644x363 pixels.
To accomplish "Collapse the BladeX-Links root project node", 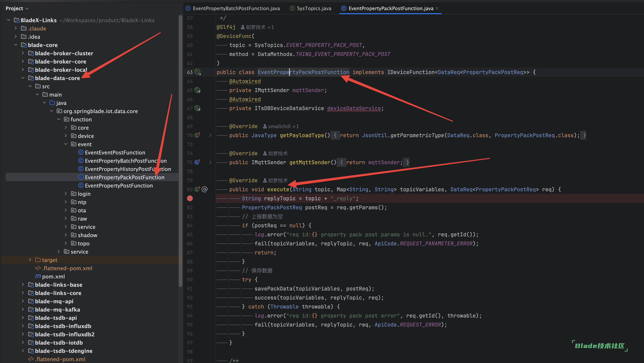I will pyautogui.click(x=9, y=20).
